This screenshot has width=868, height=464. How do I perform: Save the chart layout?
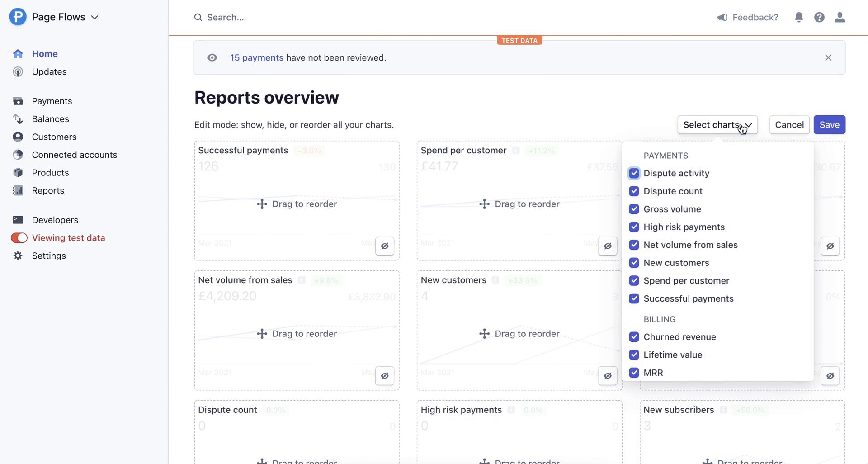(x=830, y=125)
